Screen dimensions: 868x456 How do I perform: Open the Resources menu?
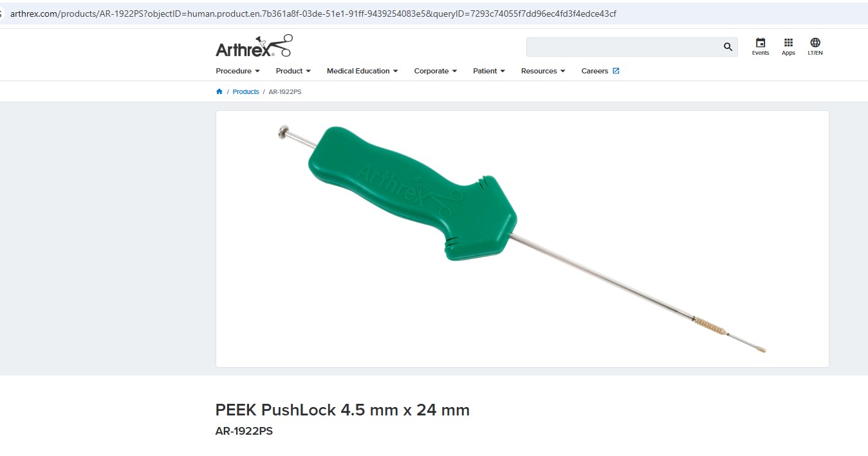pyautogui.click(x=543, y=71)
